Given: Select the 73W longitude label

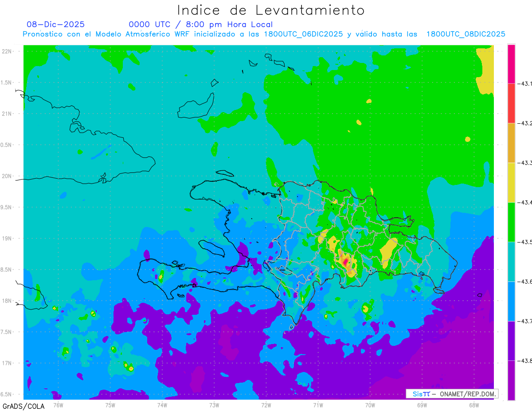Looking at the screenshot, I should (214, 405).
